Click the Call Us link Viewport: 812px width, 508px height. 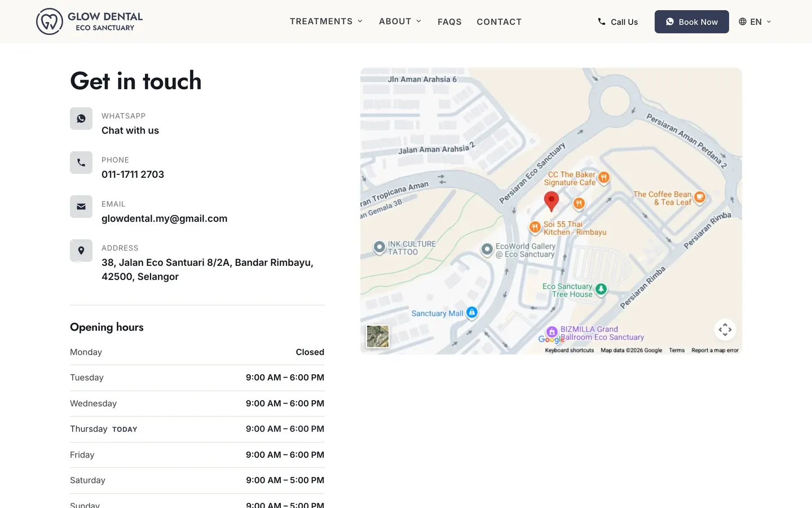618,21
